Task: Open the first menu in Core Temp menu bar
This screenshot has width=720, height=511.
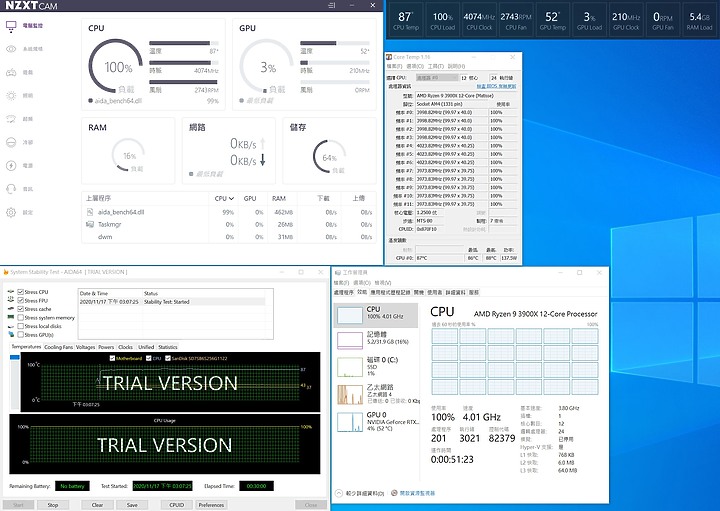Action: coord(392,67)
